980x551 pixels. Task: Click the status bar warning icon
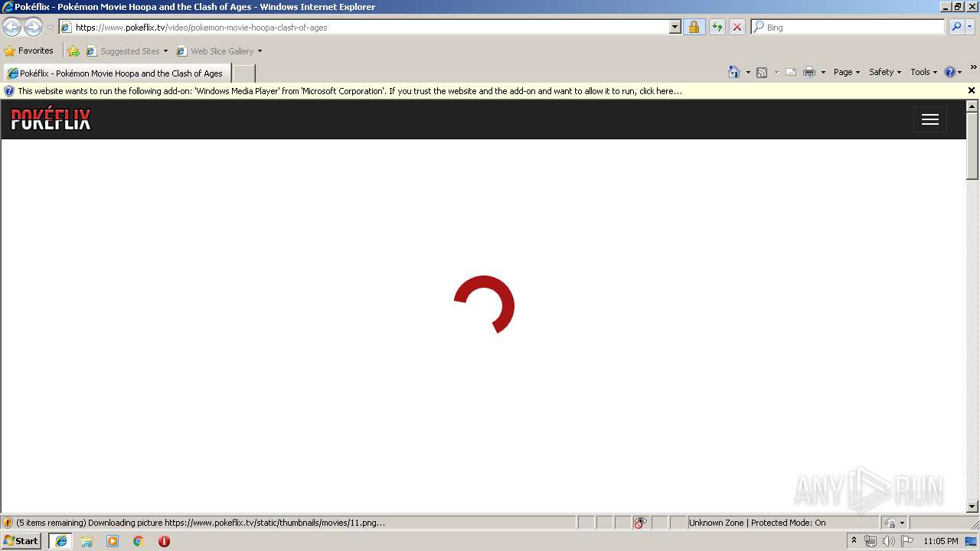[x=8, y=523]
